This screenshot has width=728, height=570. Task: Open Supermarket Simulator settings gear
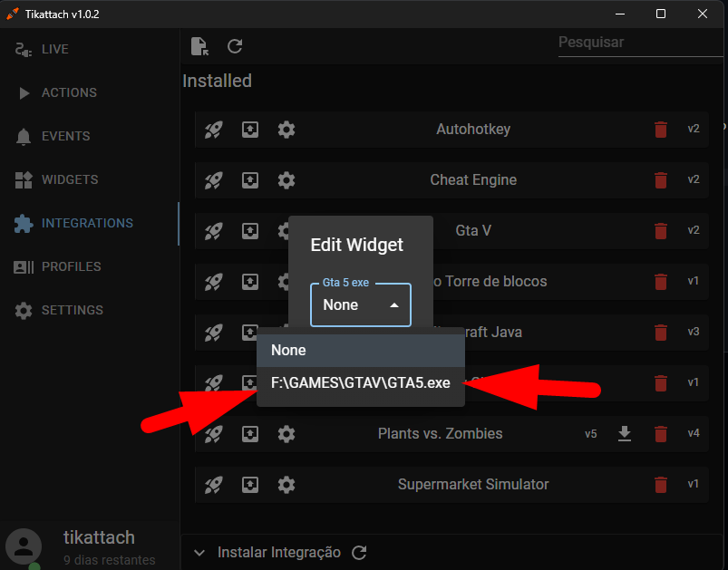286,485
